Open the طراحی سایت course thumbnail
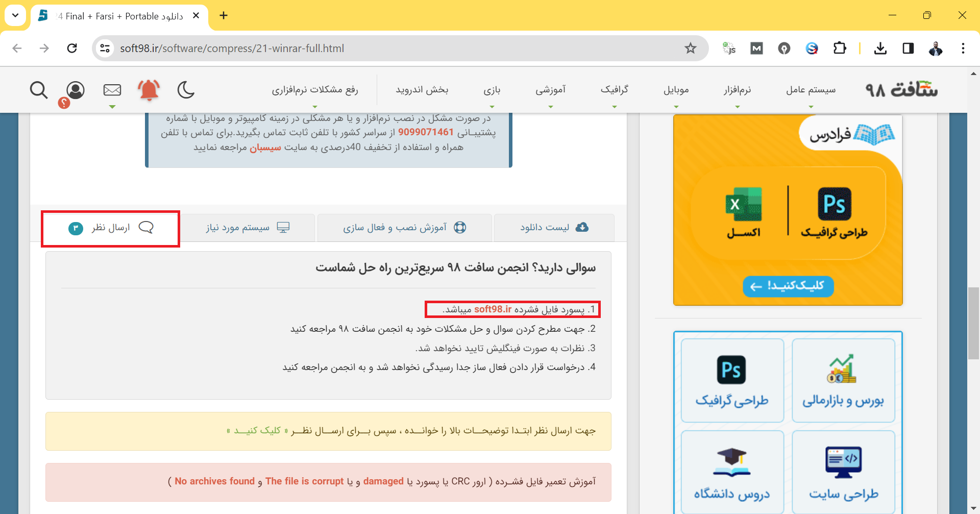 (x=843, y=472)
